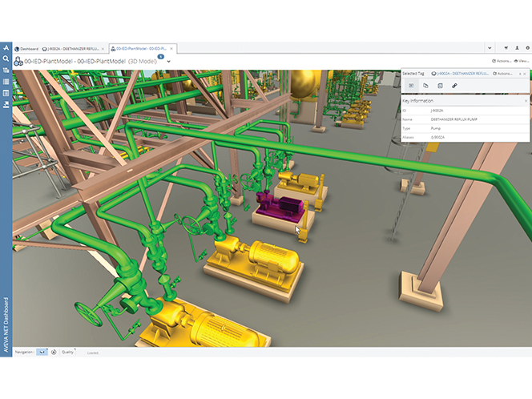
Task: Toggle the fly navigation mode button
Action: pyautogui.click(x=41, y=351)
